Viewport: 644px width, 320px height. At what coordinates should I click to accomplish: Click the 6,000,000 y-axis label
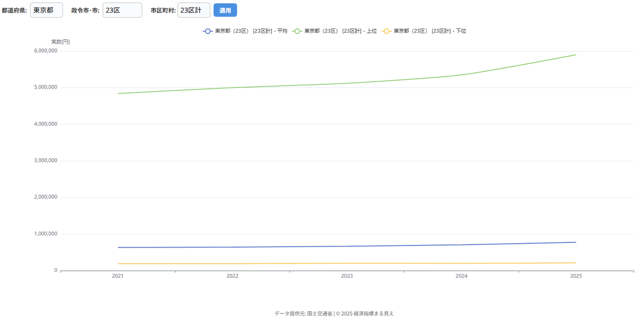click(45, 51)
